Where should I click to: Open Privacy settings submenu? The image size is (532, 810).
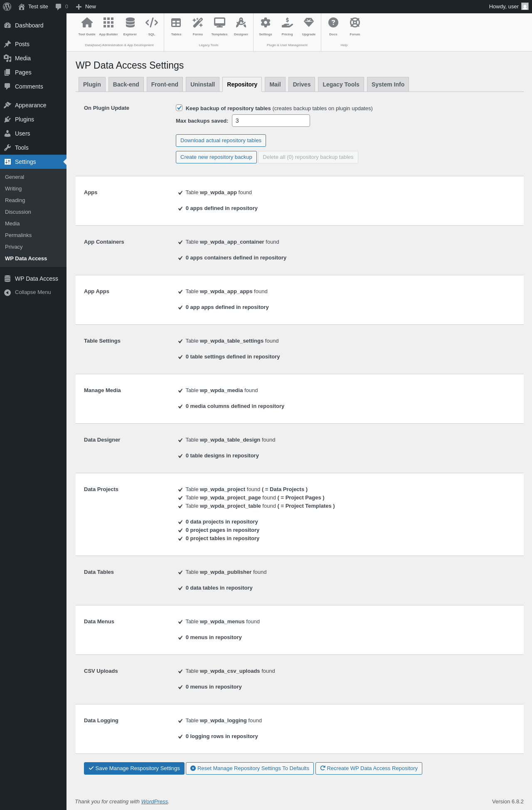33,247
